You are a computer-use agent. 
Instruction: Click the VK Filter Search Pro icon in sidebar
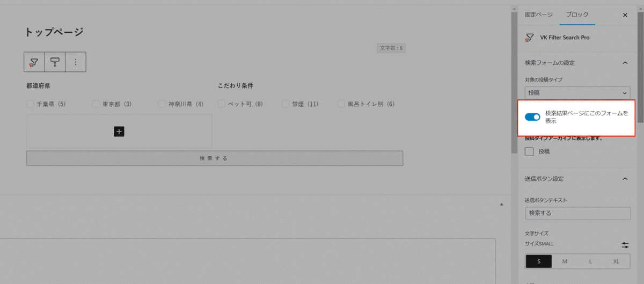[530, 38]
